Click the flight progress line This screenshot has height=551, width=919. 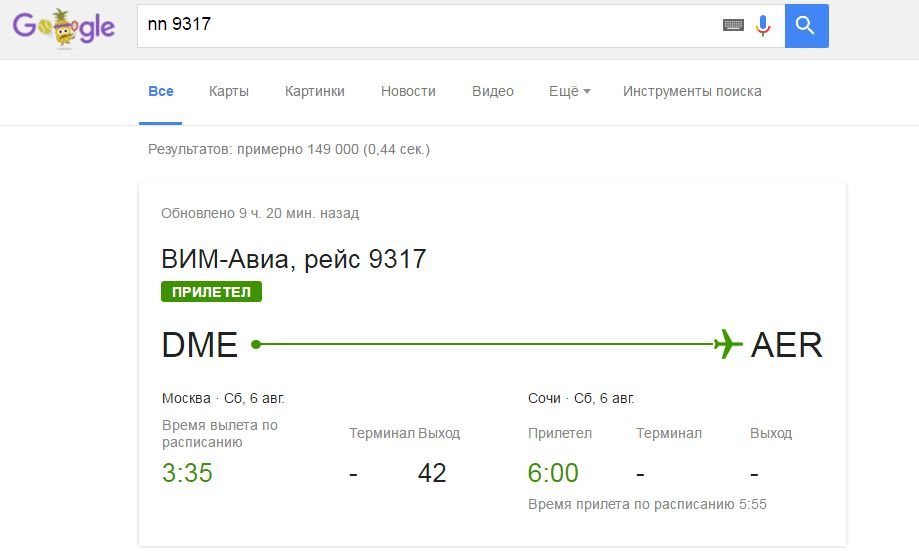click(484, 344)
